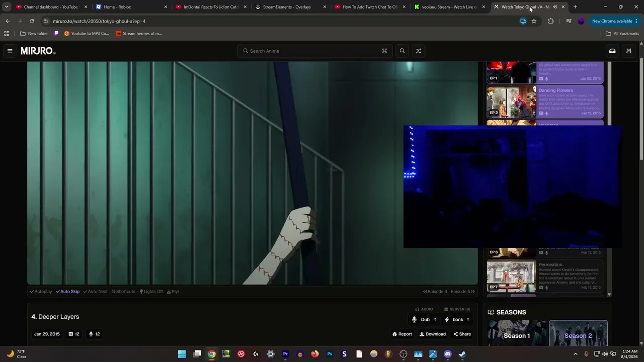Screen dimensions: 644x362
Task: Open the clock and date in taskbar
Action: 629,354
